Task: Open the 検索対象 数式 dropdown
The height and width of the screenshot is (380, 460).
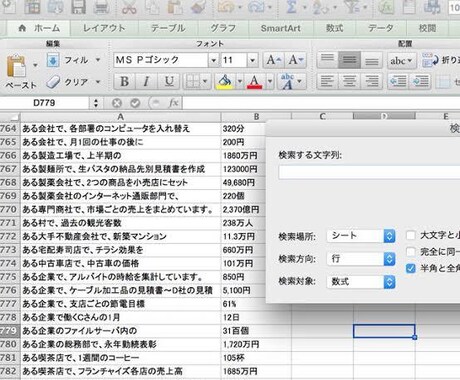Action: click(361, 282)
